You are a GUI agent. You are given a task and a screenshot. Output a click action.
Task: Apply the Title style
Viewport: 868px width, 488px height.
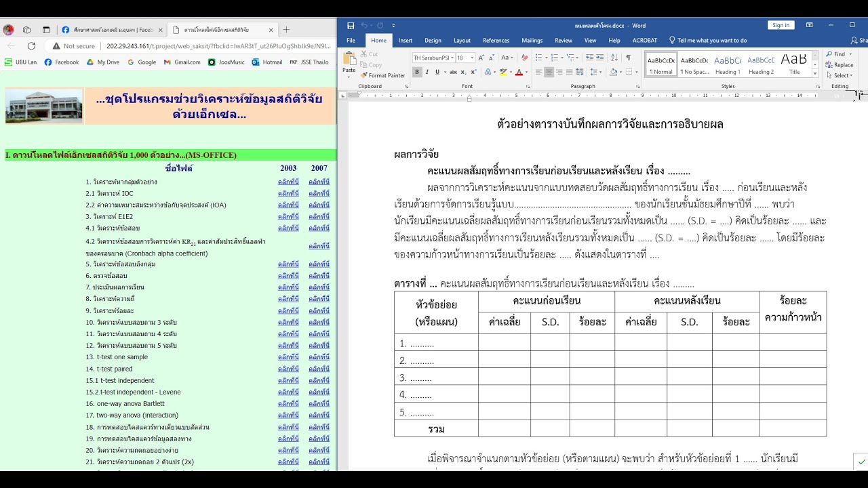(x=794, y=64)
